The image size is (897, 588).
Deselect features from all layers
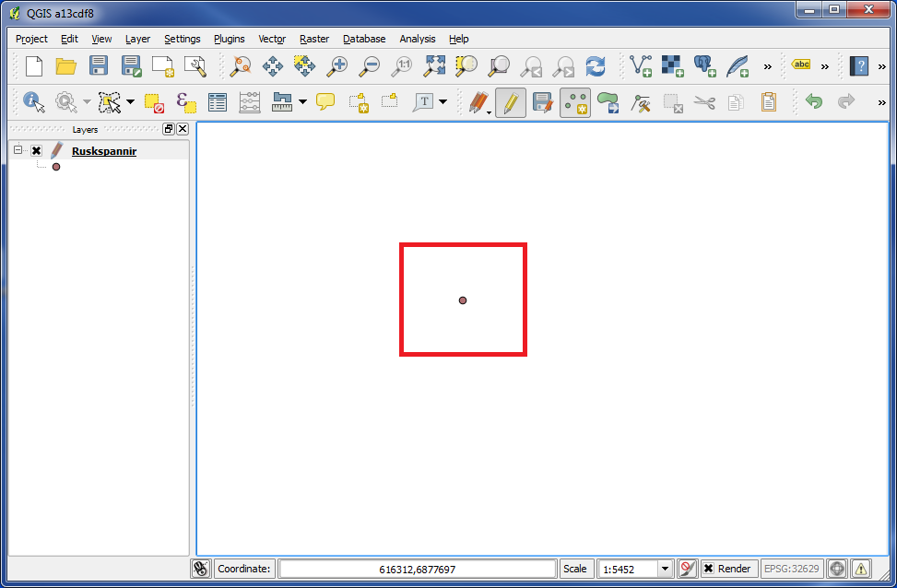point(153,103)
